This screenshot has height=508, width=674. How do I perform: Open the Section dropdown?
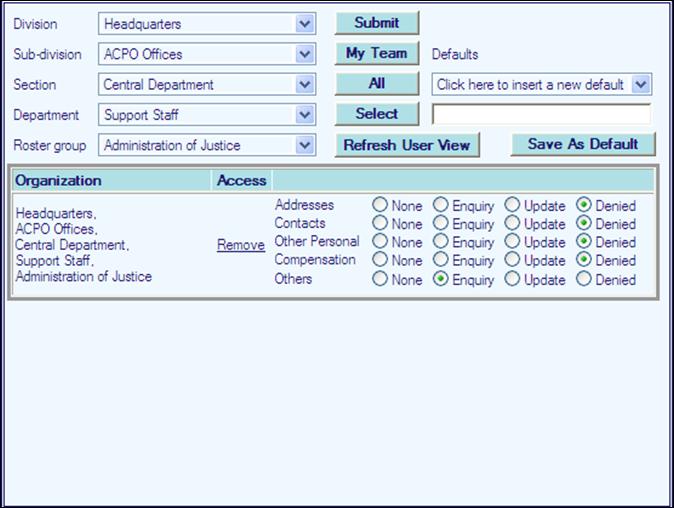coord(305,85)
